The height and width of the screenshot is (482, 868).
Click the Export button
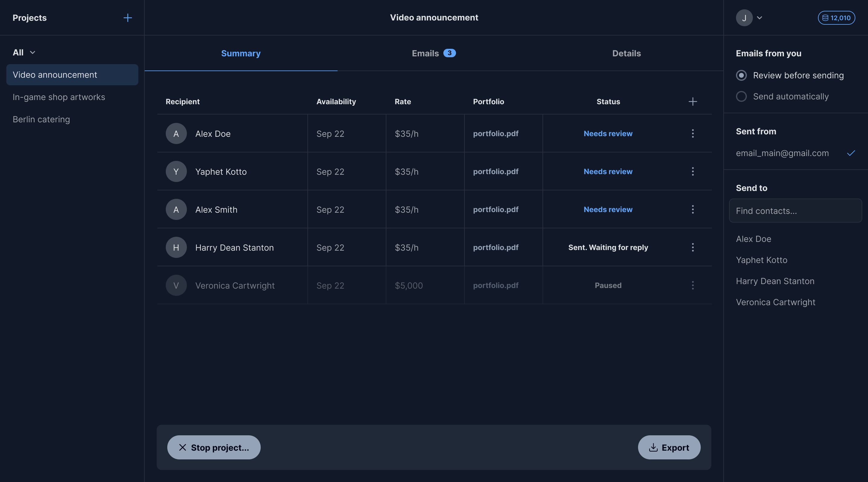click(x=669, y=447)
